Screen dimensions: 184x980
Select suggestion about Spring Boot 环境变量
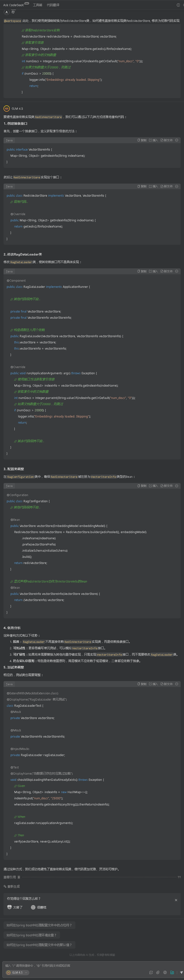pos(31,935)
